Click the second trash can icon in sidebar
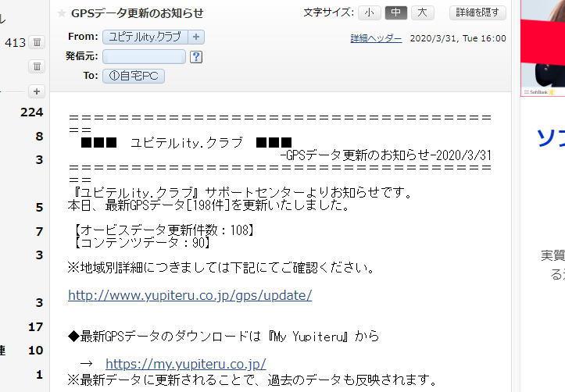This screenshot has width=565, height=392. pos(37,66)
